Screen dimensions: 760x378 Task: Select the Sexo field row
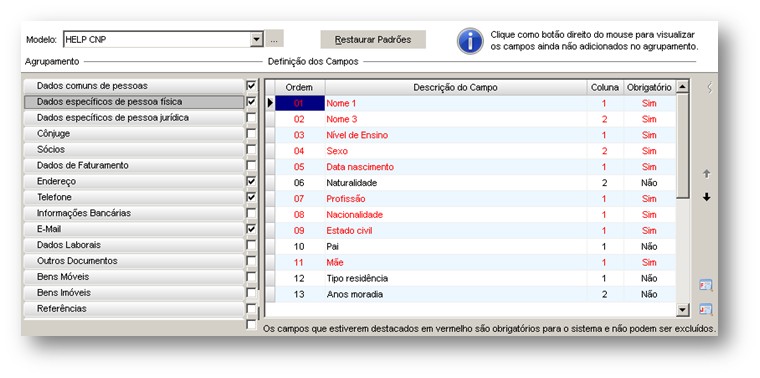point(470,151)
